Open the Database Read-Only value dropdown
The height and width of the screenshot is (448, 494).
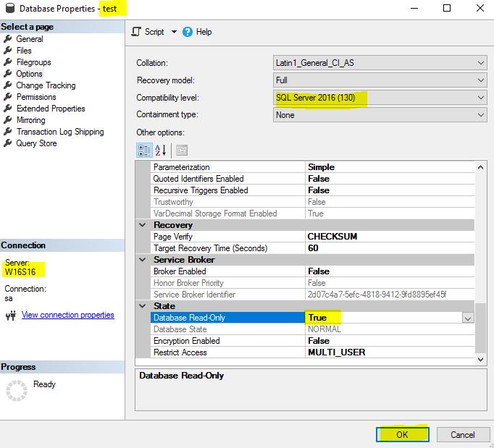(x=468, y=318)
